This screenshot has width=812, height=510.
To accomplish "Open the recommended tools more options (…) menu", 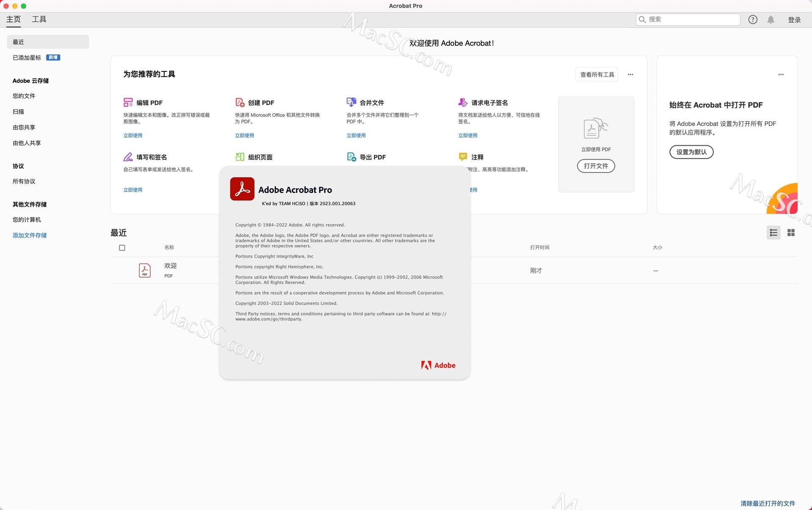I will [x=631, y=74].
